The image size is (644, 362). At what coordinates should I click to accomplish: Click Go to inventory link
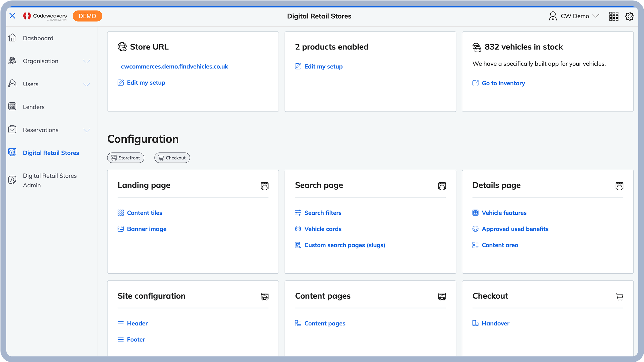point(503,83)
